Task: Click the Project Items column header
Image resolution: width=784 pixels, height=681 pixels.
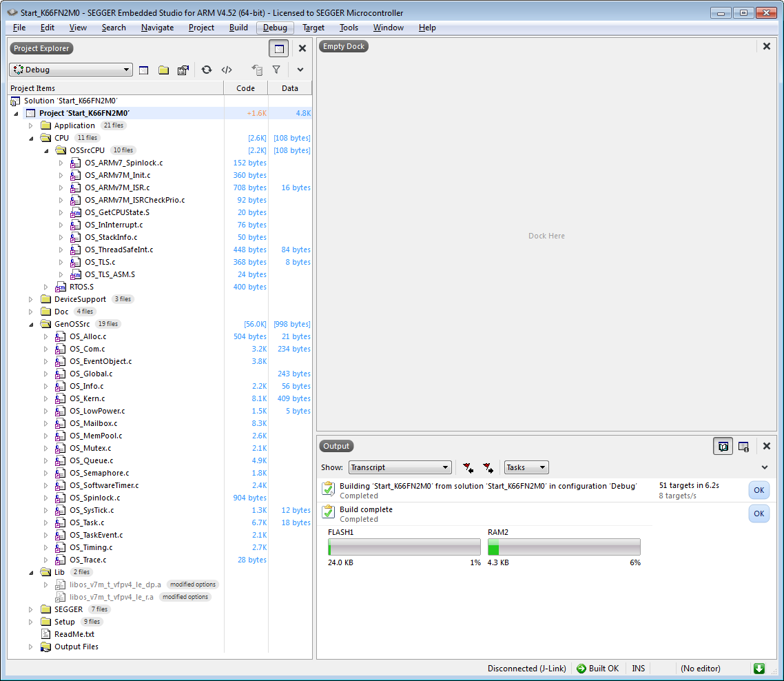Action: (x=116, y=88)
